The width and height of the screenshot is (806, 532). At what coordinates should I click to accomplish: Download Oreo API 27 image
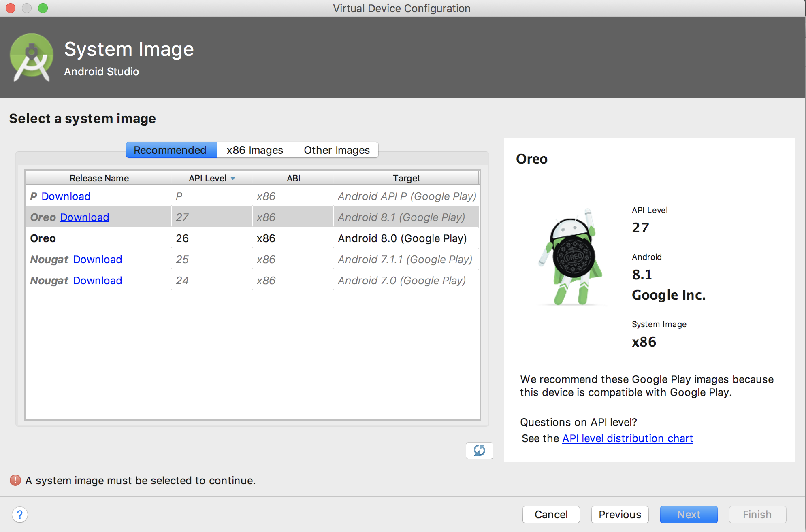(85, 217)
